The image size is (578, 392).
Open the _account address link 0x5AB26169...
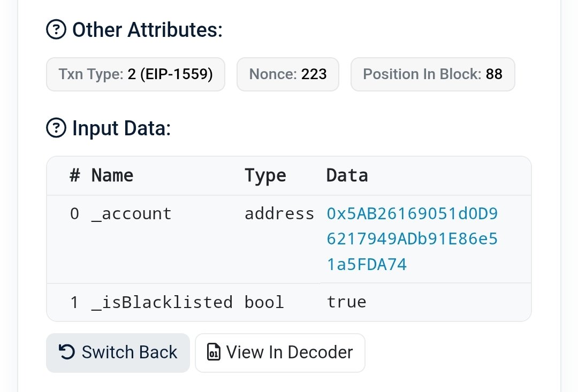[x=412, y=239]
